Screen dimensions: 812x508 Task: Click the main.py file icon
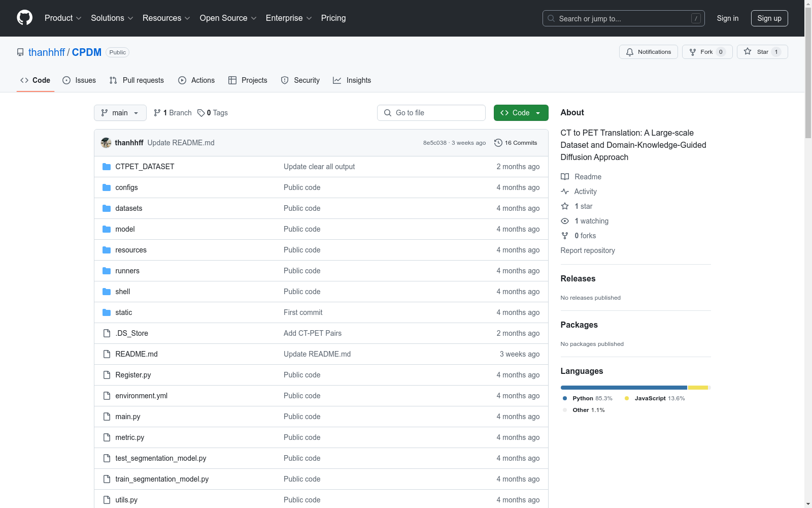pyautogui.click(x=107, y=417)
